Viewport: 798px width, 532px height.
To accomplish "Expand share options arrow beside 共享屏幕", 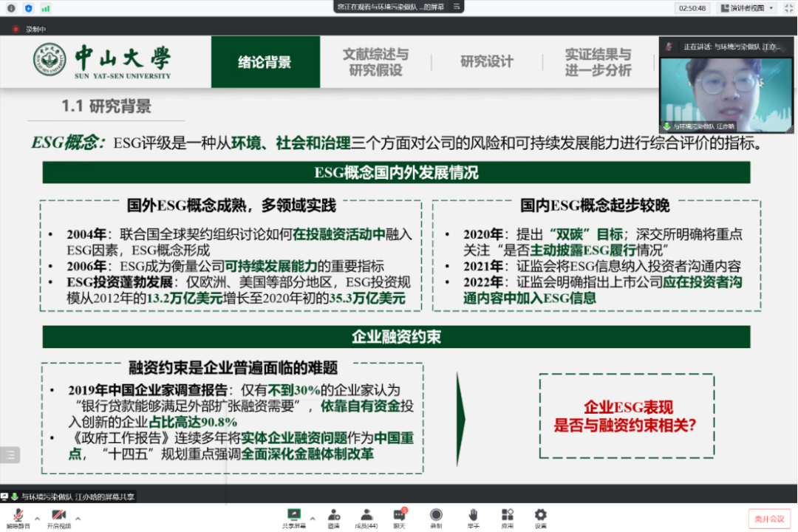I will (313, 518).
